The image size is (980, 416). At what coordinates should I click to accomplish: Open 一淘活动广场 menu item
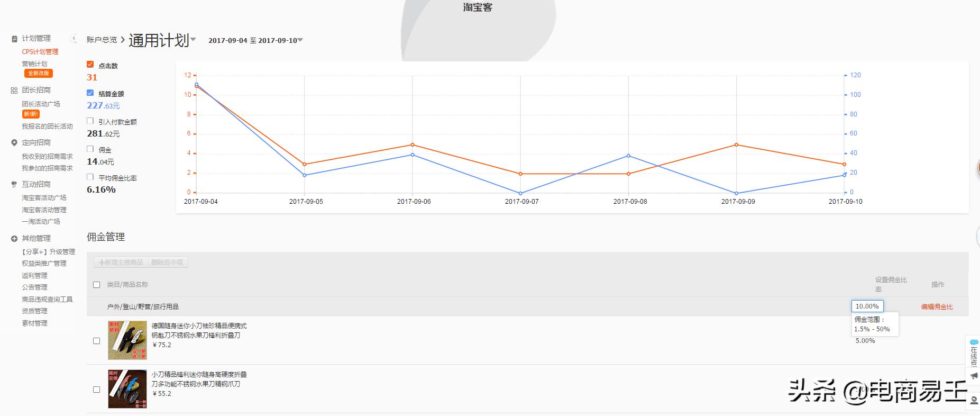(41, 222)
